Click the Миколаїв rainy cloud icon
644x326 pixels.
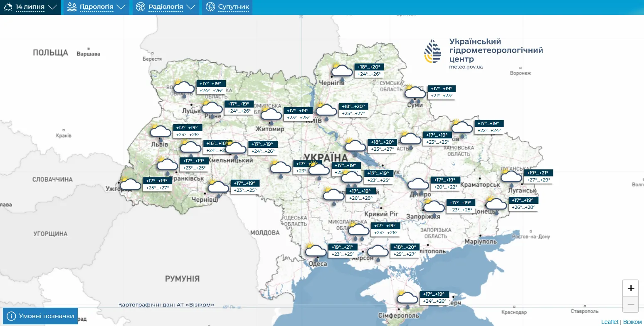pyautogui.click(x=358, y=232)
